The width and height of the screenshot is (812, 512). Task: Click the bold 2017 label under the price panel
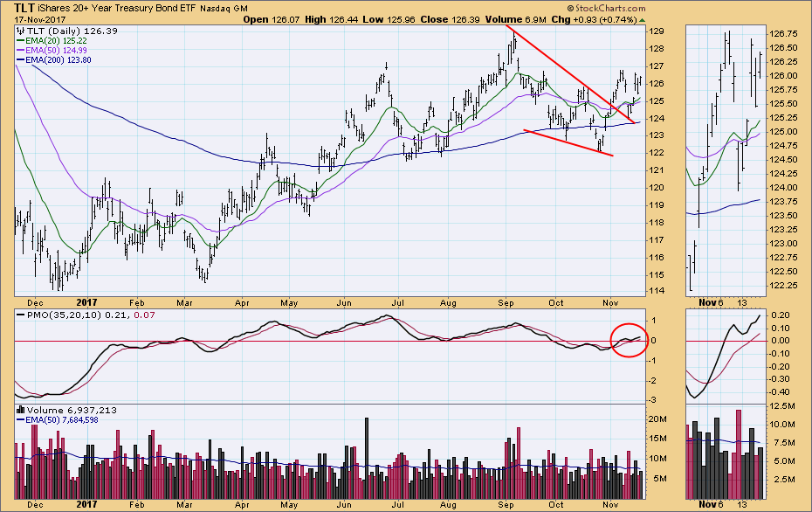[86, 302]
